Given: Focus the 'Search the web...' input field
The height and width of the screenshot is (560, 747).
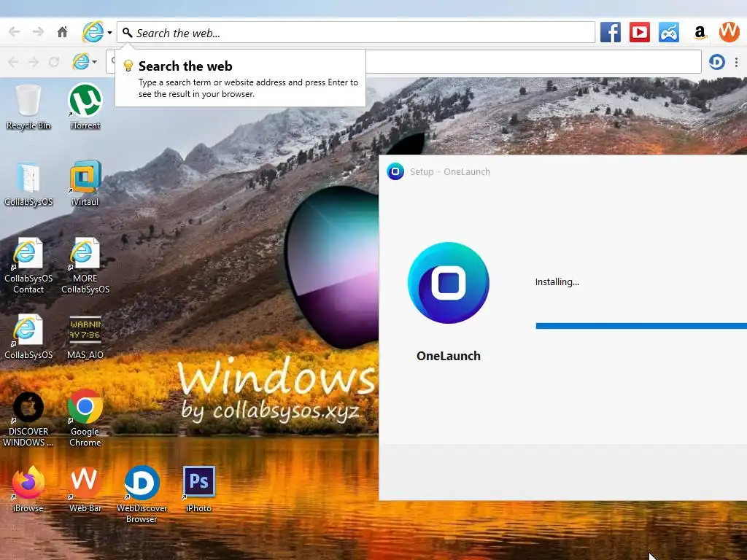Looking at the screenshot, I should tap(356, 33).
